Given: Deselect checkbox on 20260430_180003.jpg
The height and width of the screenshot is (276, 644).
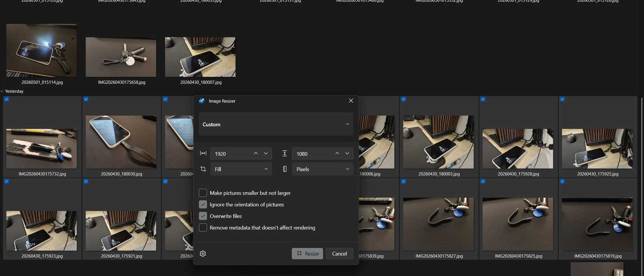Looking at the screenshot, I should [404, 99].
